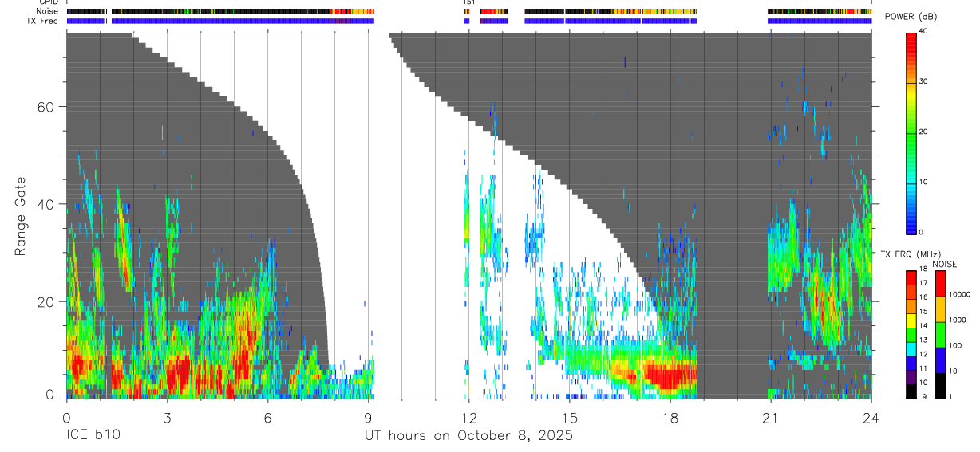Click the 0 tick on POWER colorbar

(x=921, y=232)
